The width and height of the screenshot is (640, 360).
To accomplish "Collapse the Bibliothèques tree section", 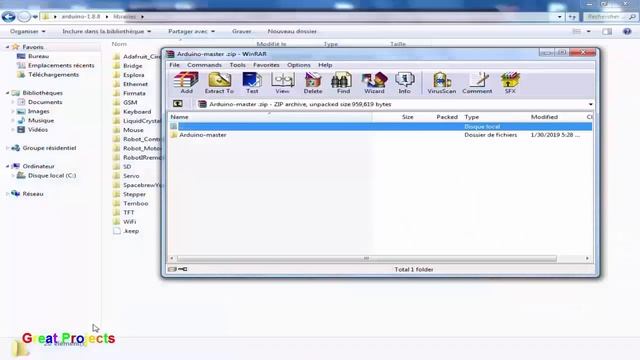I will (7, 93).
